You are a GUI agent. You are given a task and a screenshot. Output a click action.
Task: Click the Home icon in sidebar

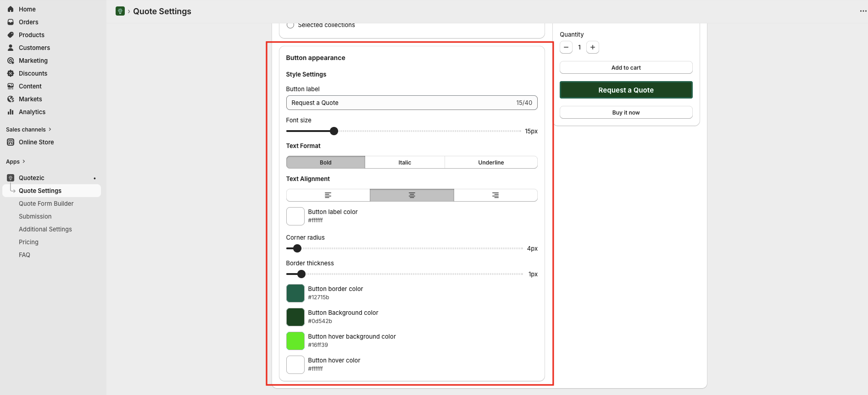pos(11,9)
